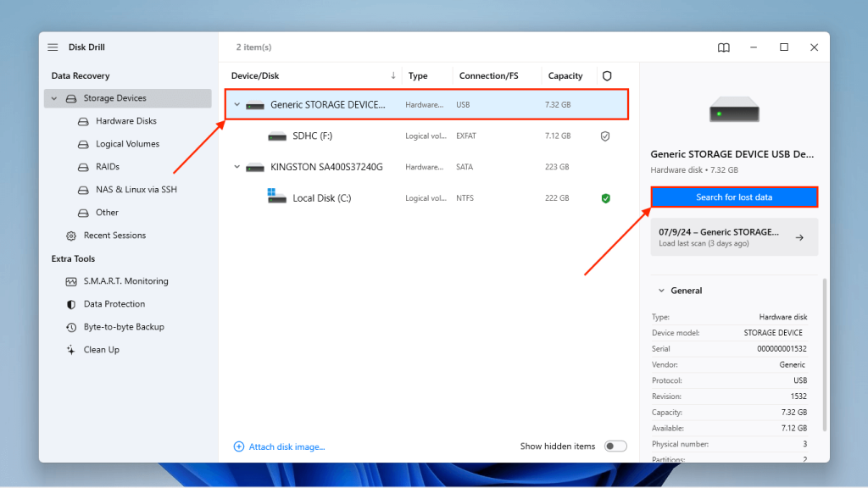Click the shield icon in the table header

607,75
